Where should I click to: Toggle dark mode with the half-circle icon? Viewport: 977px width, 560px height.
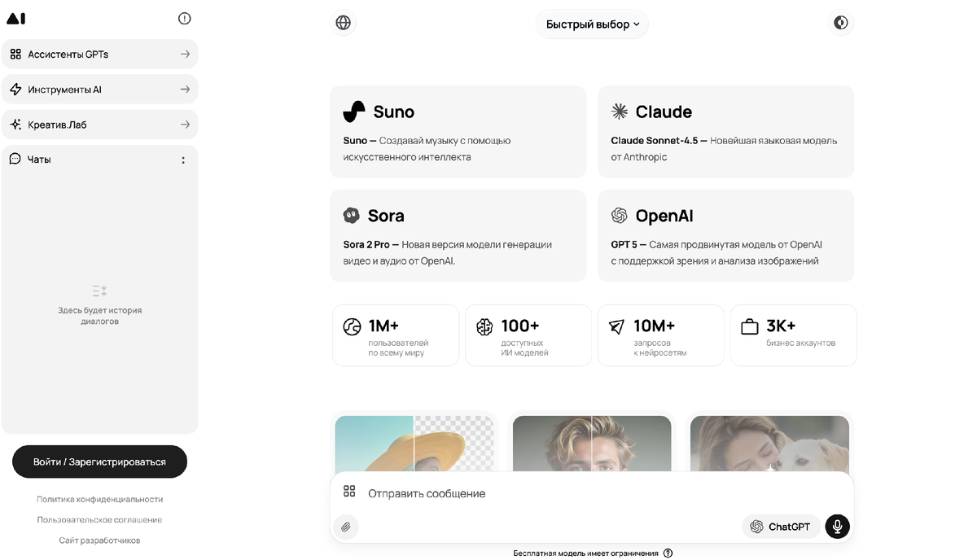tap(841, 23)
